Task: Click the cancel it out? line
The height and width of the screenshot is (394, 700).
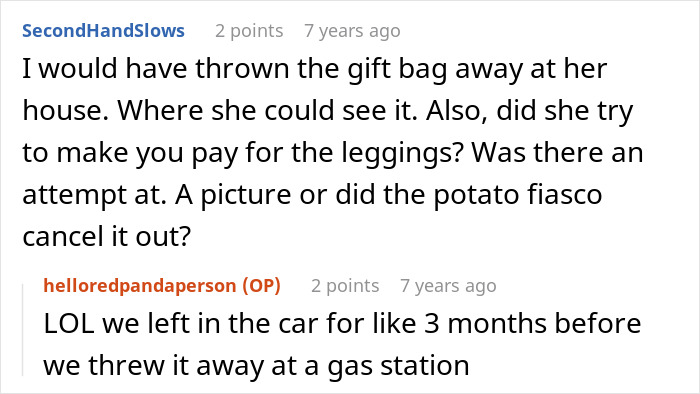Action: point(107,236)
